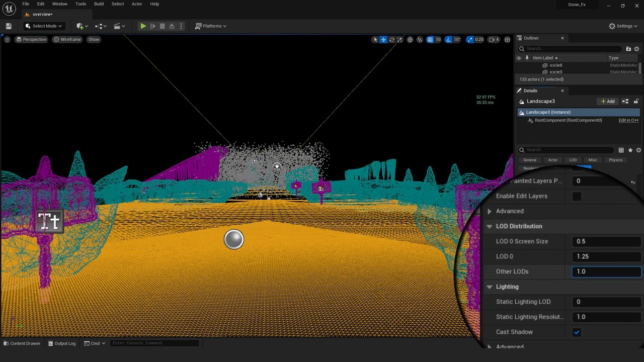
Task: Toggle grid snapping icon
Action: pos(430,40)
